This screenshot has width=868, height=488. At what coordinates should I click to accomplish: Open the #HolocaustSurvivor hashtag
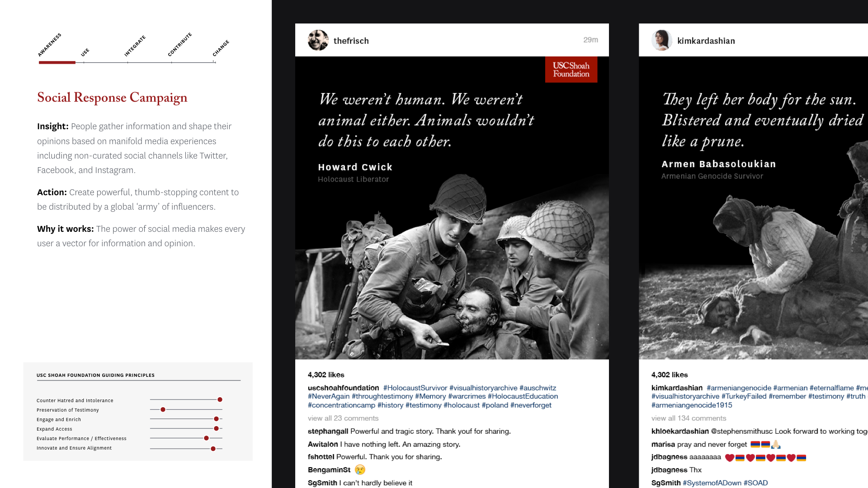pyautogui.click(x=415, y=388)
